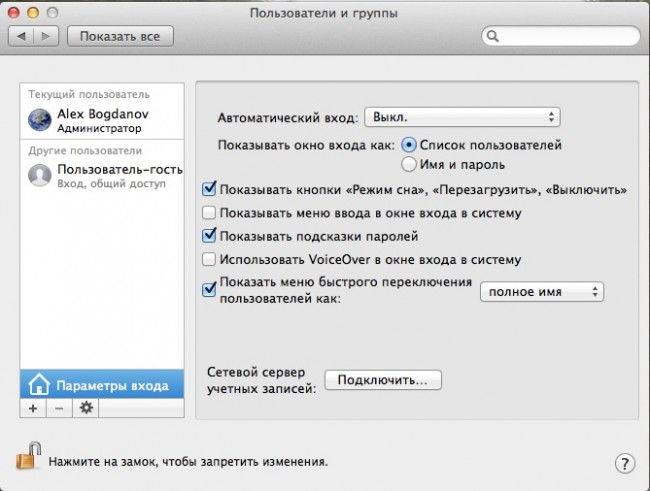The width and height of the screenshot is (650, 491).
Task: Click the Сетевой сервер учетных записей label
Action: click(261, 380)
